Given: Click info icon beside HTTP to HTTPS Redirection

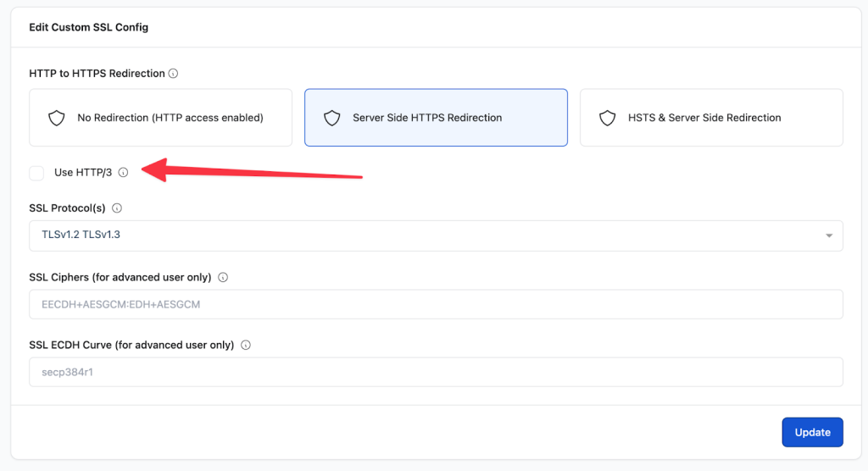Looking at the screenshot, I should (x=174, y=74).
